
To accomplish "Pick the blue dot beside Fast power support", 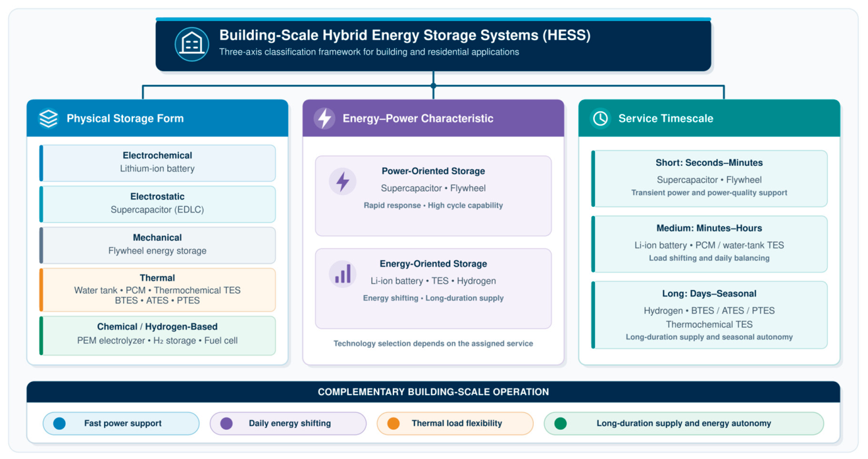I will 59,423.
